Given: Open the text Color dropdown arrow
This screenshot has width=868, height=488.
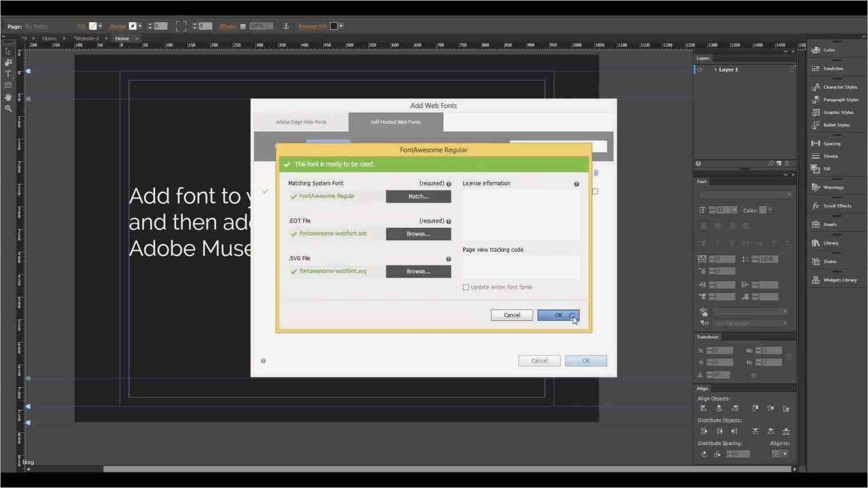Looking at the screenshot, I should pyautogui.click(x=770, y=211).
